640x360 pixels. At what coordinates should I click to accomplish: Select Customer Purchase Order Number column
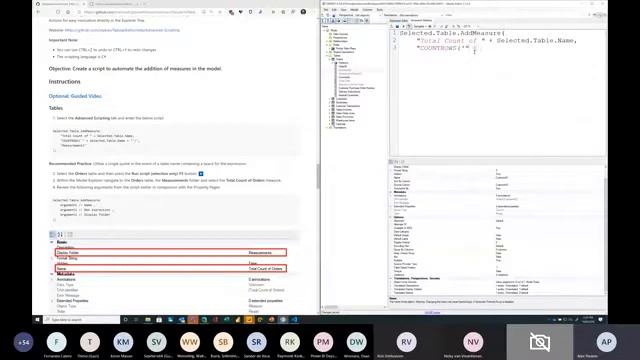click(x=356, y=88)
